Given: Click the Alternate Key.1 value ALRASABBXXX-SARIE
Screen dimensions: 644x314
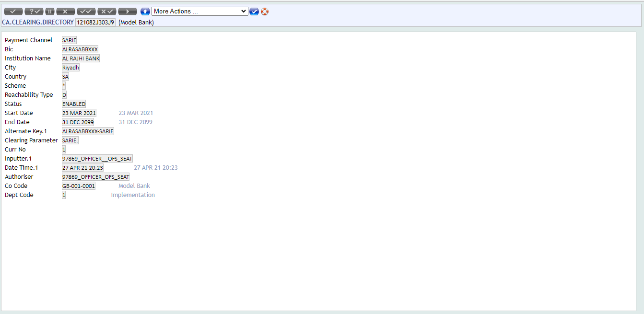Looking at the screenshot, I should (x=88, y=131).
